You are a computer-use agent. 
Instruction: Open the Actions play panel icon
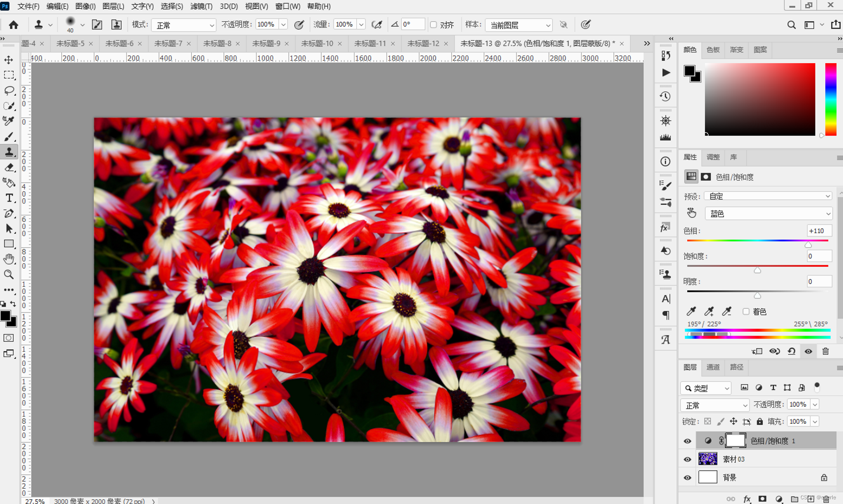tap(666, 73)
